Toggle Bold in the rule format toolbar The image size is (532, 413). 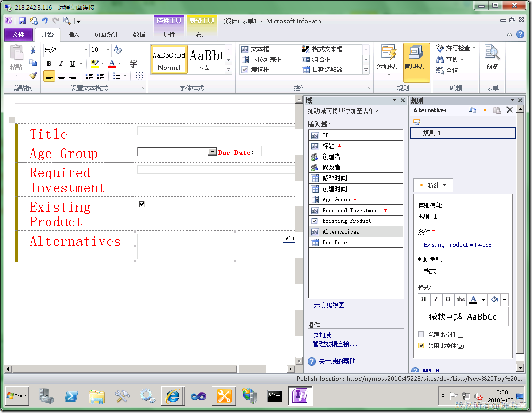pos(424,299)
